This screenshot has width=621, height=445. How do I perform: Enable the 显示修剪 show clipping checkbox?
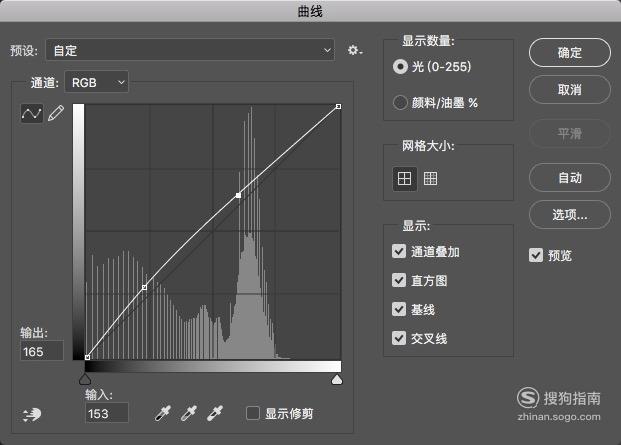tap(253, 413)
